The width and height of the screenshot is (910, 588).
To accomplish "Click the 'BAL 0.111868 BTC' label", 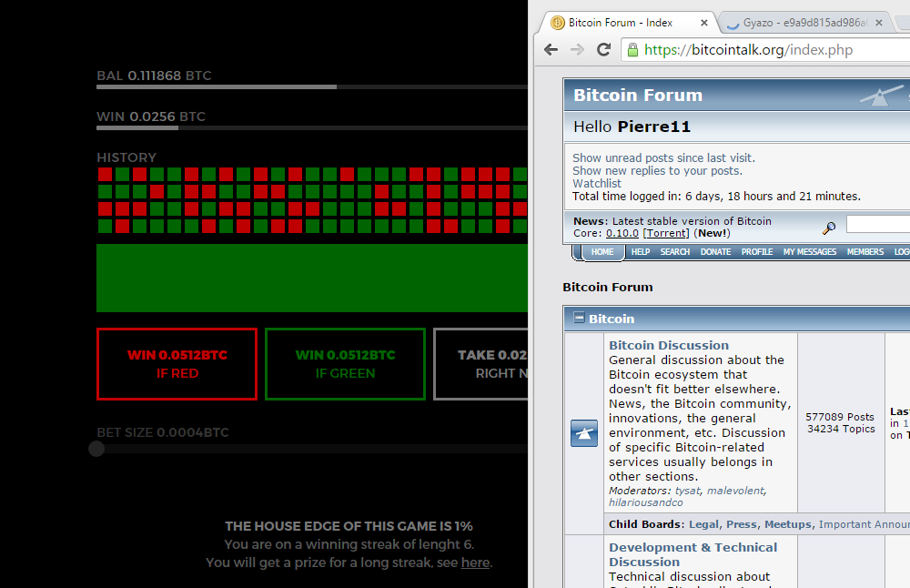I will 155,76.
